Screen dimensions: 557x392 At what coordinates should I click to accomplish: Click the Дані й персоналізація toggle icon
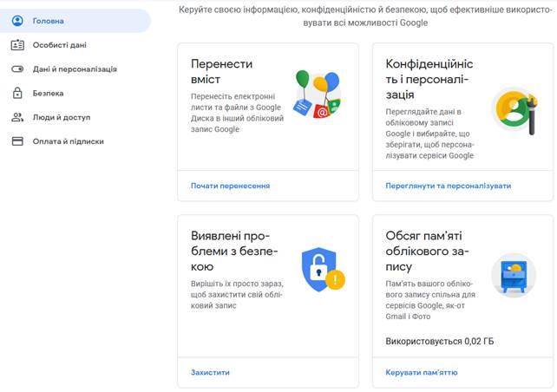point(17,69)
